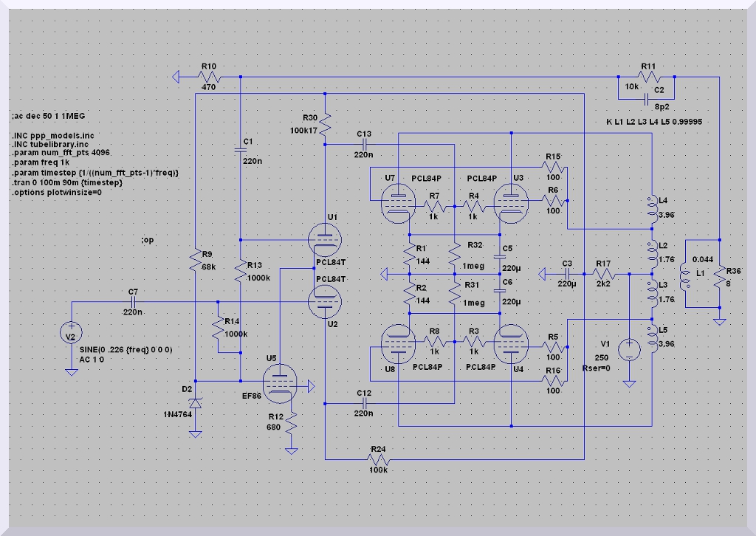Click the R10 470 ohm resistor
This screenshot has height=536, width=756.
[x=212, y=76]
